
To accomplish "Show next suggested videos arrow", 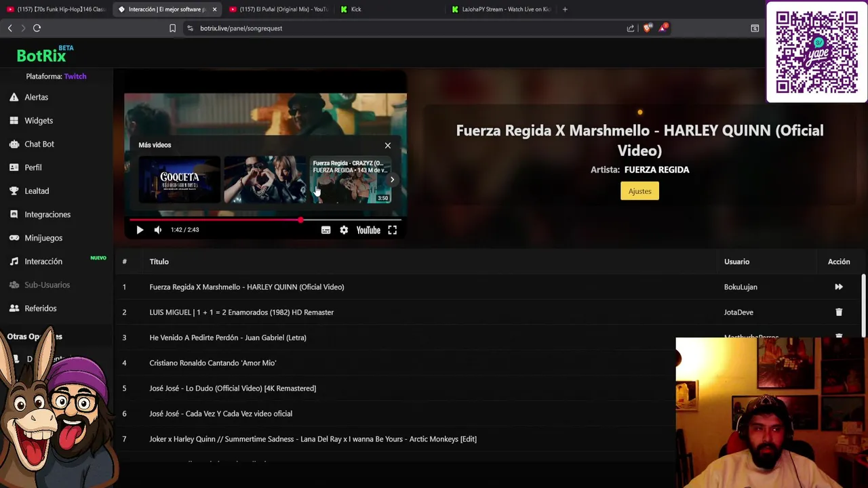I will (392, 180).
